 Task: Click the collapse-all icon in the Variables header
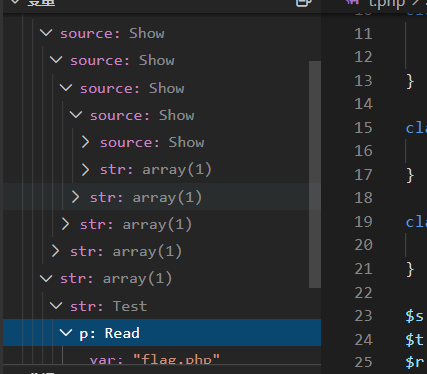[304, 3]
